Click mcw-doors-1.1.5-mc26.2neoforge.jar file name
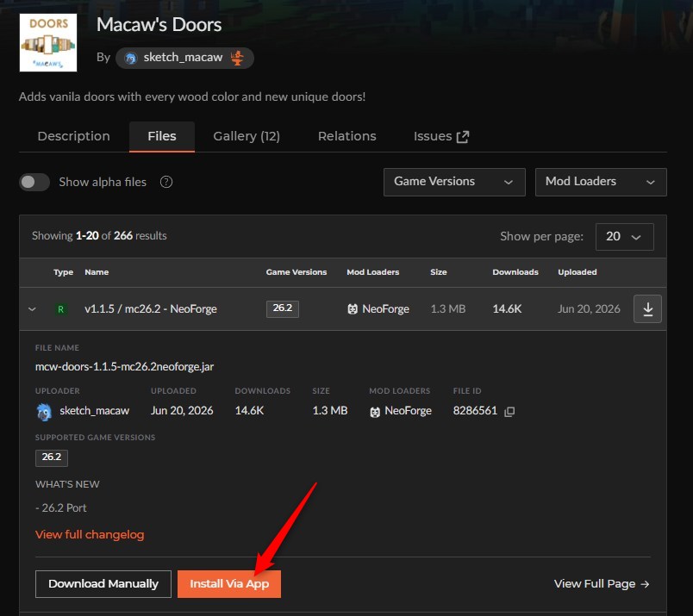This screenshot has width=693, height=616. pyautogui.click(x=125, y=366)
